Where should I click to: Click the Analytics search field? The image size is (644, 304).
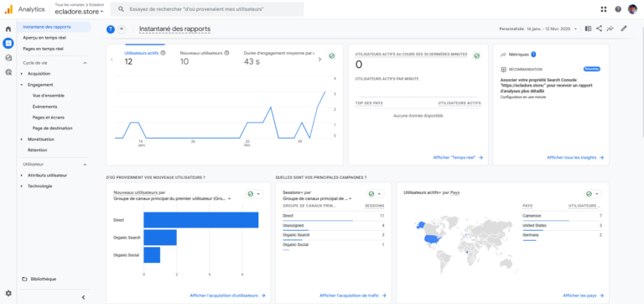pos(207,9)
